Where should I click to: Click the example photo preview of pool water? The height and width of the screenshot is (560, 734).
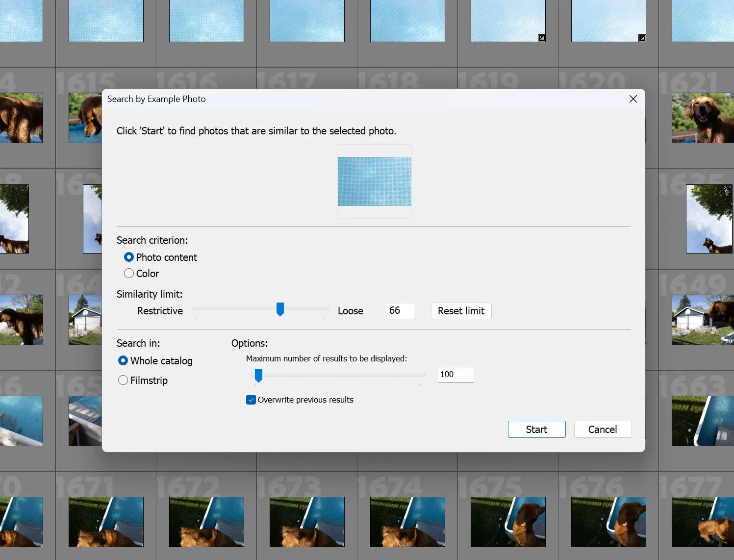click(374, 180)
